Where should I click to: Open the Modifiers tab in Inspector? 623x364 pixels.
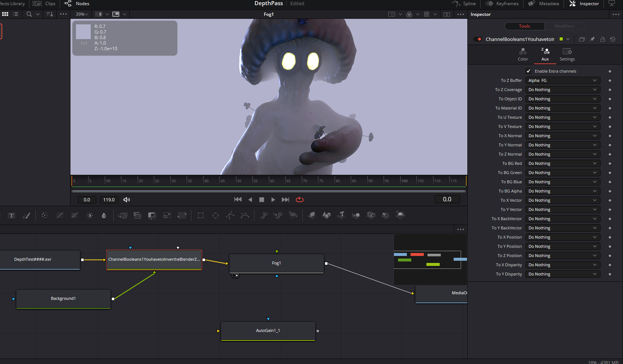pyautogui.click(x=564, y=26)
